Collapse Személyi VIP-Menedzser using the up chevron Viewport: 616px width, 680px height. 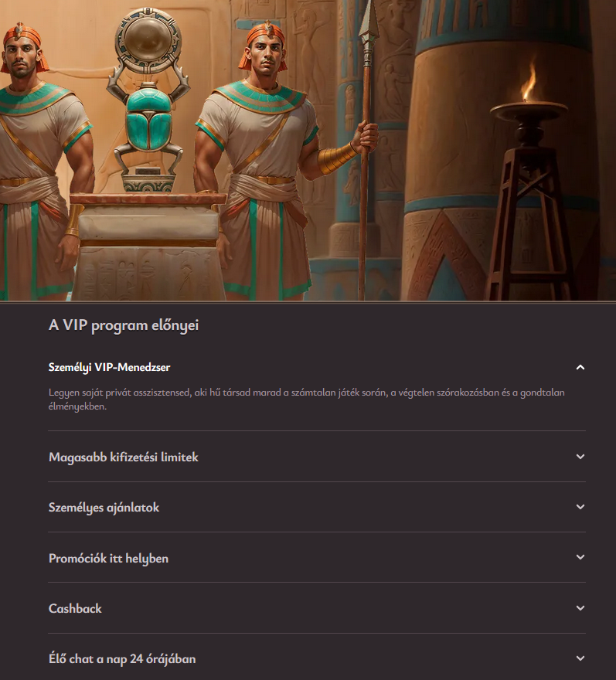point(580,367)
